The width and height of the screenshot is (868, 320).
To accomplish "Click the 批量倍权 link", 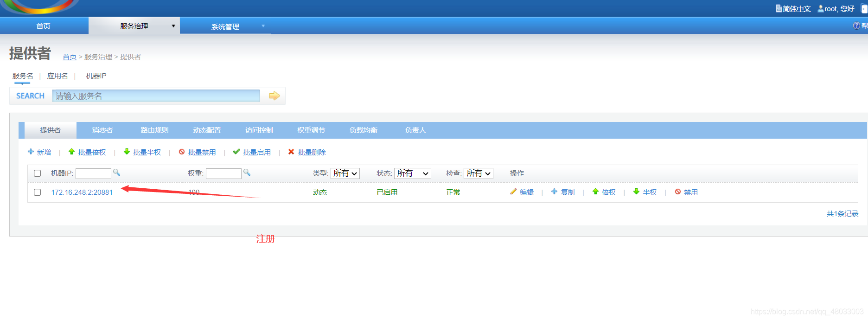I will (x=92, y=152).
